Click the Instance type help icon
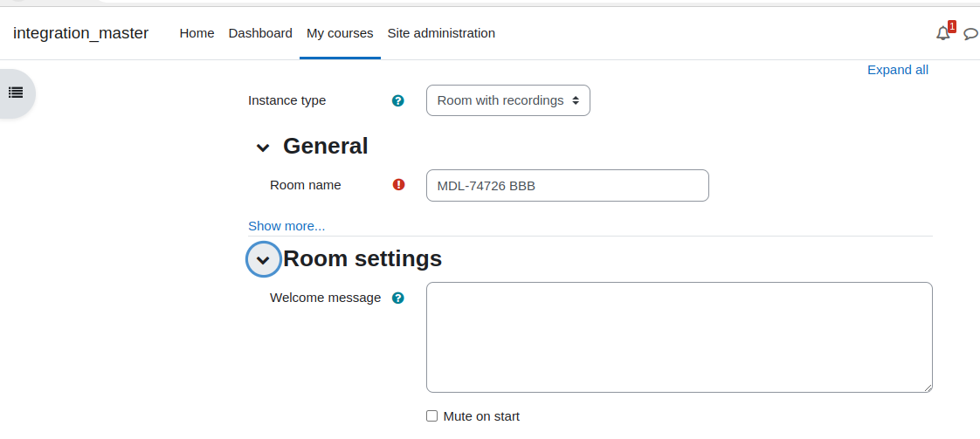Viewport: 980px width, 439px height. tap(398, 100)
